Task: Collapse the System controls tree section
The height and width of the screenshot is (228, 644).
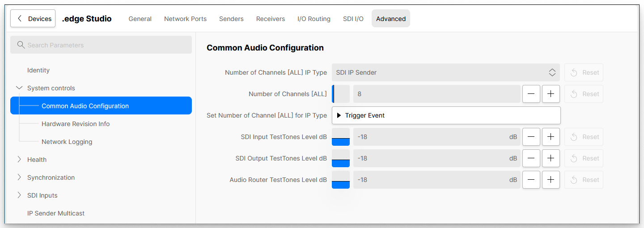Action: (19, 88)
